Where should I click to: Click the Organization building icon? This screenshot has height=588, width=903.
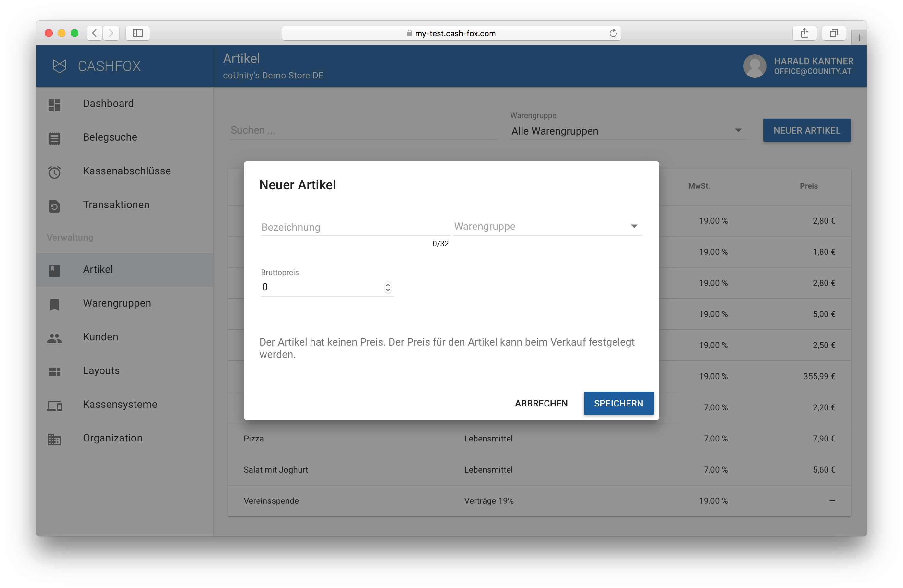tap(54, 439)
